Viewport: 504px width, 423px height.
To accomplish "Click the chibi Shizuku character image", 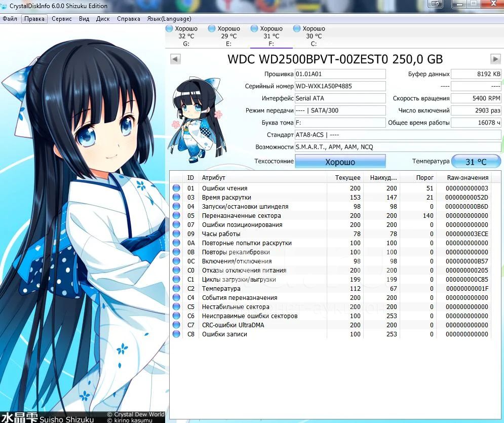I will coord(197,120).
